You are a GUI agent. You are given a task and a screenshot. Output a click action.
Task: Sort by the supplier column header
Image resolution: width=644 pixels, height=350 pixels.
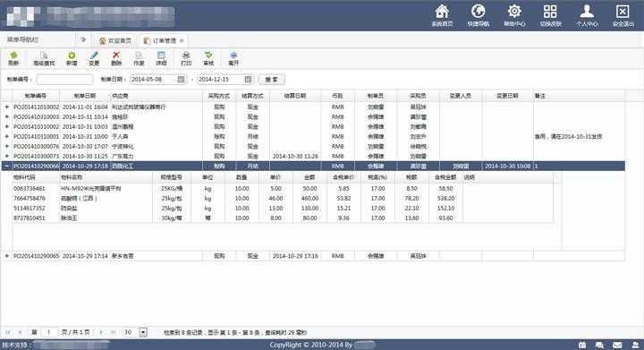(x=156, y=96)
